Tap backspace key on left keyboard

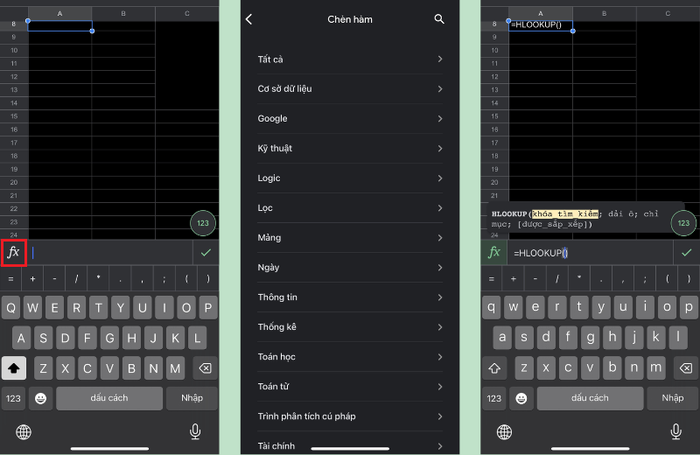click(205, 368)
